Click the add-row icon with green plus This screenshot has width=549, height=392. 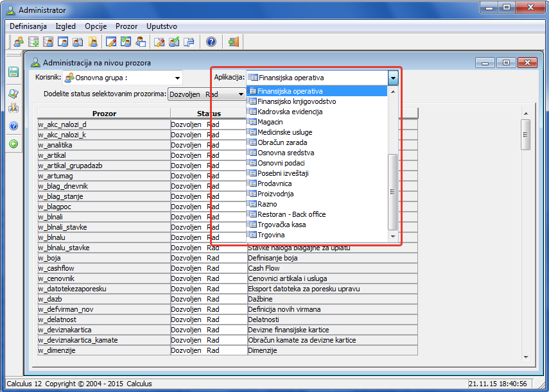pos(33,42)
